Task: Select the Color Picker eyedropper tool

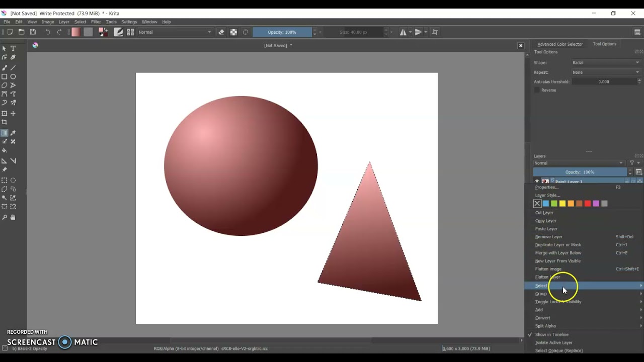Action: pos(13,133)
